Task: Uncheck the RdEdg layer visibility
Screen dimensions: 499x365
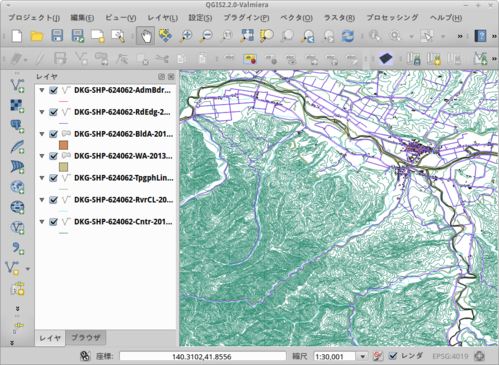Action: [x=53, y=112]
